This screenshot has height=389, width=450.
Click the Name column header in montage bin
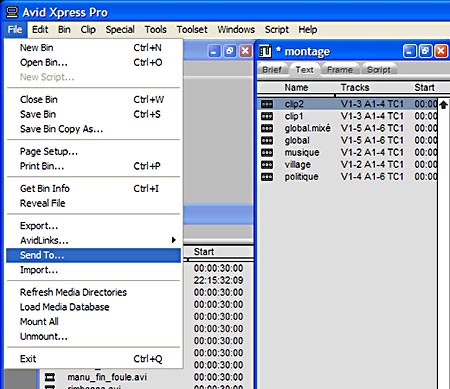pos(296,87)
